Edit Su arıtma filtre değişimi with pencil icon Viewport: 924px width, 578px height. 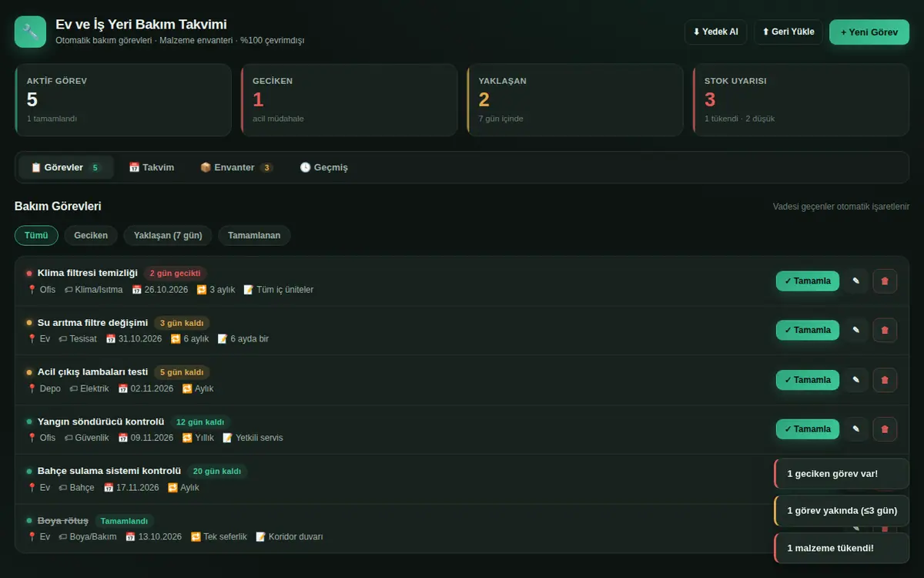tap(855, 331)
